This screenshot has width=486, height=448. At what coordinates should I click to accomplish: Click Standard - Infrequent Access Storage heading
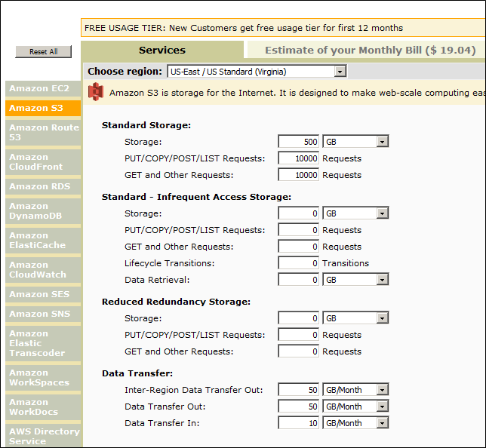196,197
